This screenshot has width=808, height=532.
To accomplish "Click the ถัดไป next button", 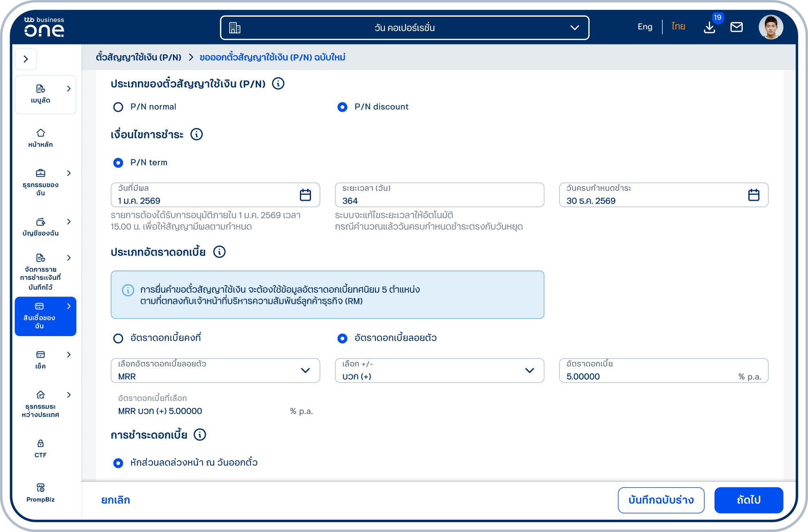I will click(x=748, y=500).
